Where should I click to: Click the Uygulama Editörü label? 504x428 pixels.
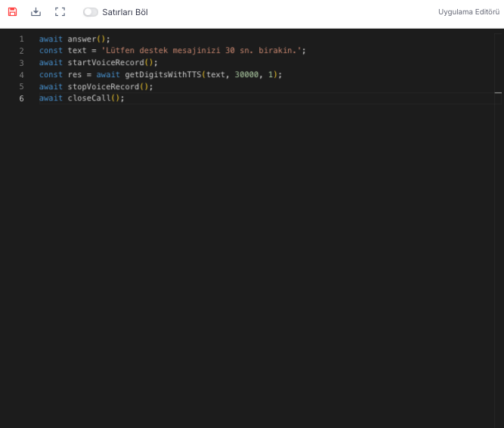click(x=468, y=12)
